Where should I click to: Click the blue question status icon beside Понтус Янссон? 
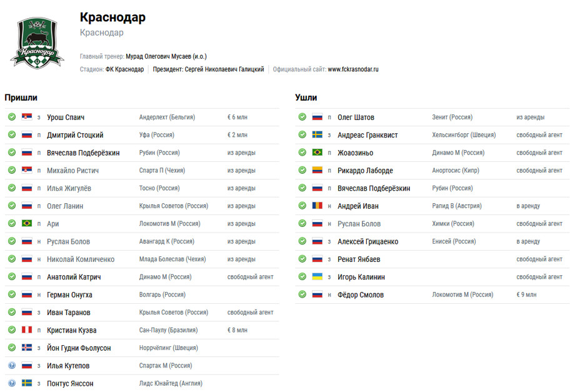click(12, 383)
